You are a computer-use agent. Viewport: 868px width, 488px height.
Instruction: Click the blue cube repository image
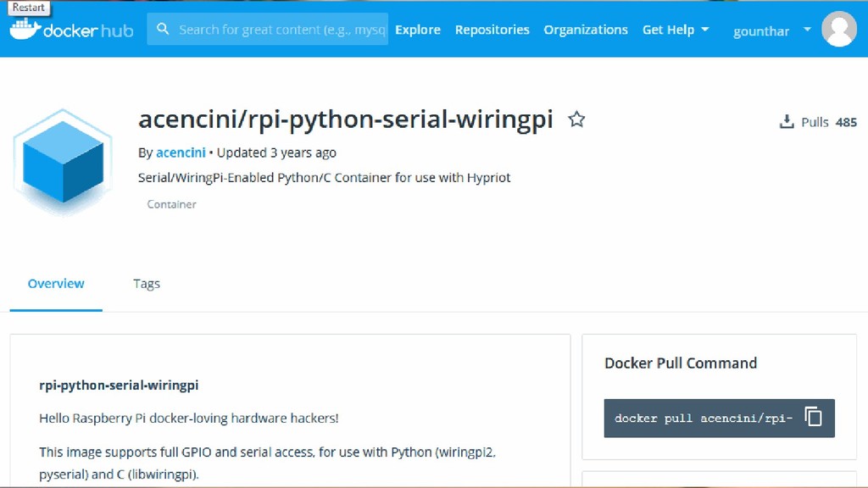click(x=63, y=162)
